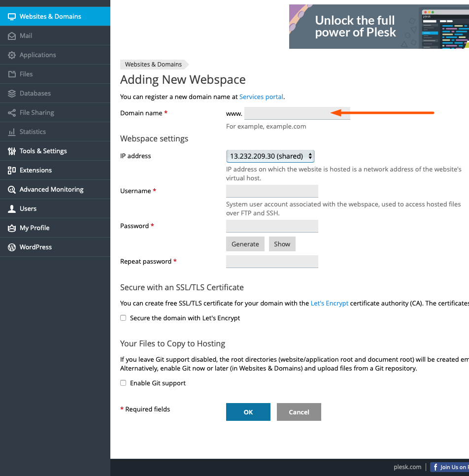Open the Services portal link

[x=261, y=97]
